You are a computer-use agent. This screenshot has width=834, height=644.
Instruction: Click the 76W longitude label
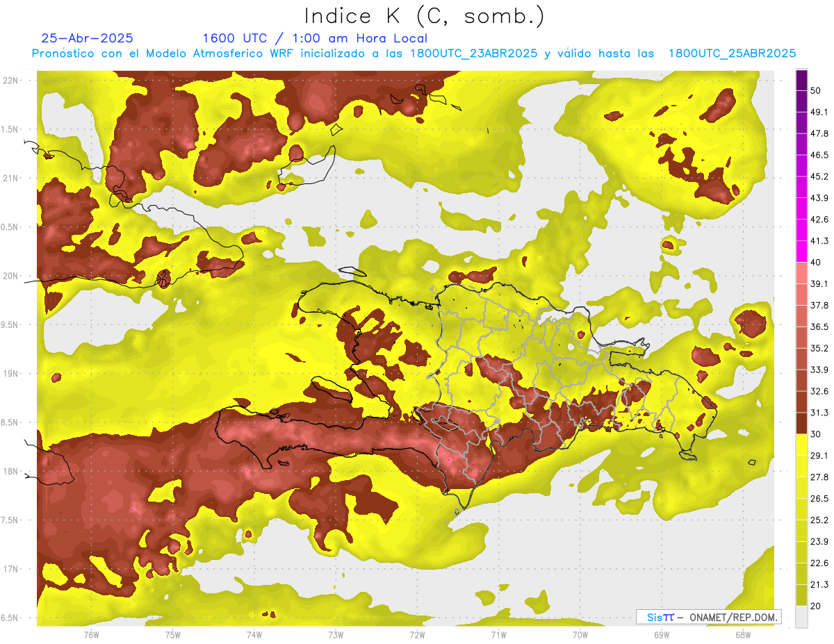[91, 635]
